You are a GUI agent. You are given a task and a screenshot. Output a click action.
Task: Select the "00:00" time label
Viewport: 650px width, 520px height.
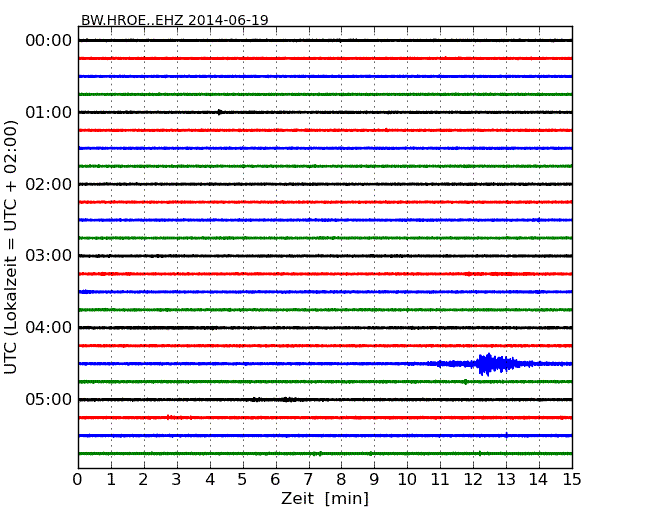point(49,41)
